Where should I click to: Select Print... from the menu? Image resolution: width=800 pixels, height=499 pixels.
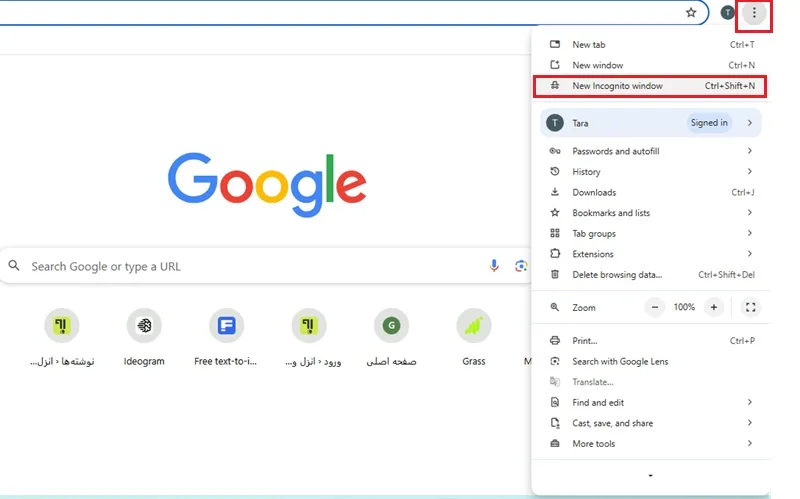tap(651, 340)
